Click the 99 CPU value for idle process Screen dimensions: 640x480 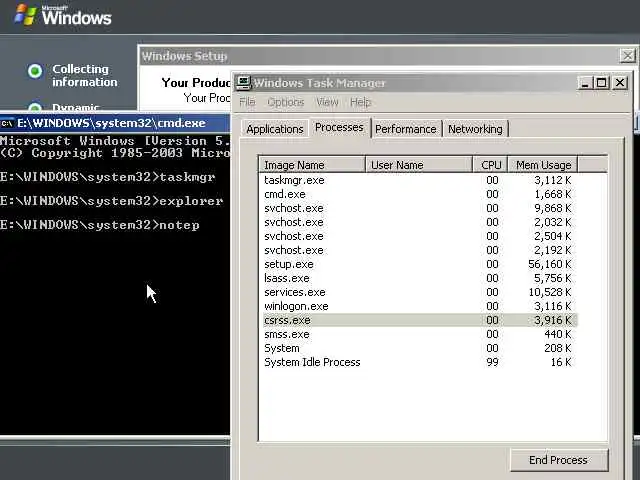coord(492,362)
